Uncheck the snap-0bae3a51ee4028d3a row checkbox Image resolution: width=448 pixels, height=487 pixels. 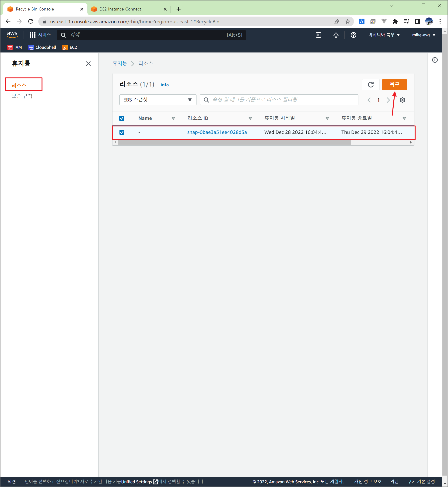[122, 132]
